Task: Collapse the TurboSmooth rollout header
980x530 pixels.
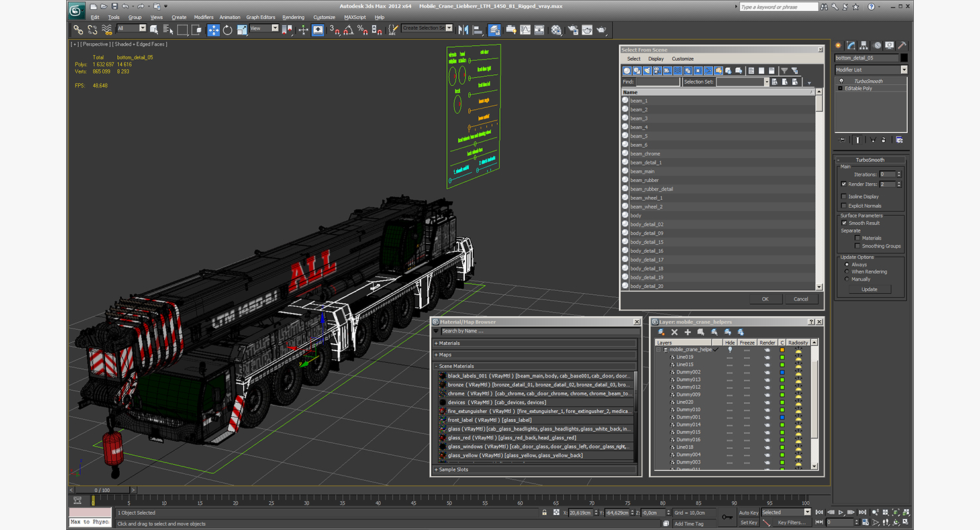Action: pos(870,160)
